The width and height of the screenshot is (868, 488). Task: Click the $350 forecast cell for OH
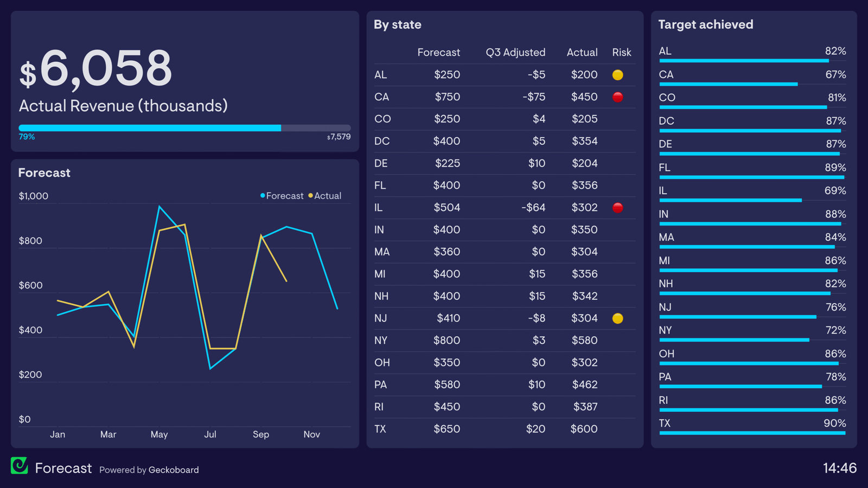point(447,363)
